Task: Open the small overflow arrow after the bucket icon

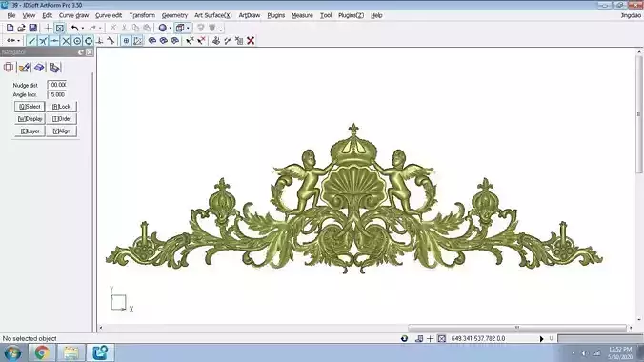Action: pyautogui.click(x=221, y=30)
